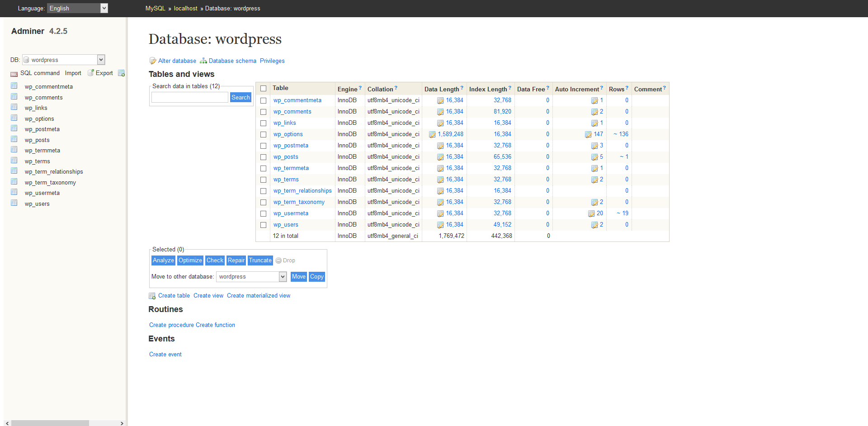
Task: Open the SQL command icon in the sidebar
Action: tap(14, 73)
